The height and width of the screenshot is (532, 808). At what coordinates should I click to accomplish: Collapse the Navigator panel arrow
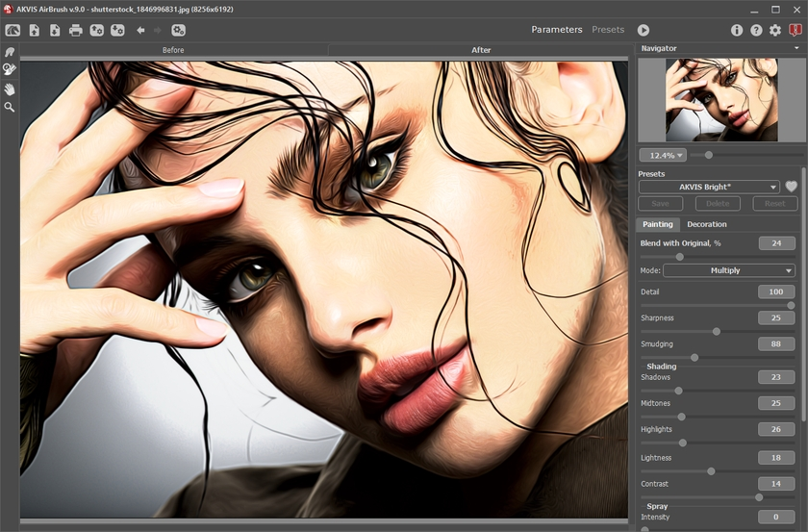[x=796, y=47]
